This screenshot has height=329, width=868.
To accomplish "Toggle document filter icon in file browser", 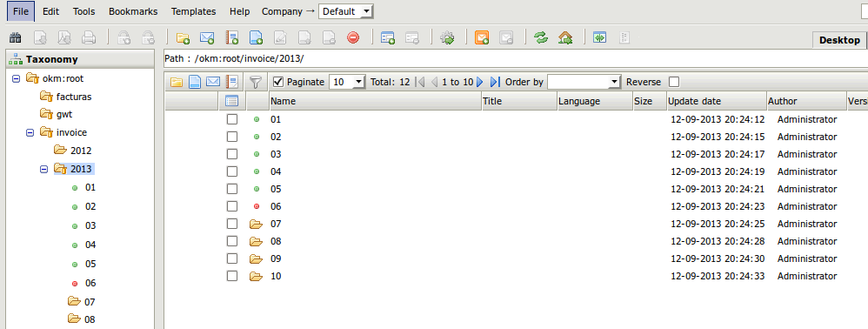I will [194, 82].
